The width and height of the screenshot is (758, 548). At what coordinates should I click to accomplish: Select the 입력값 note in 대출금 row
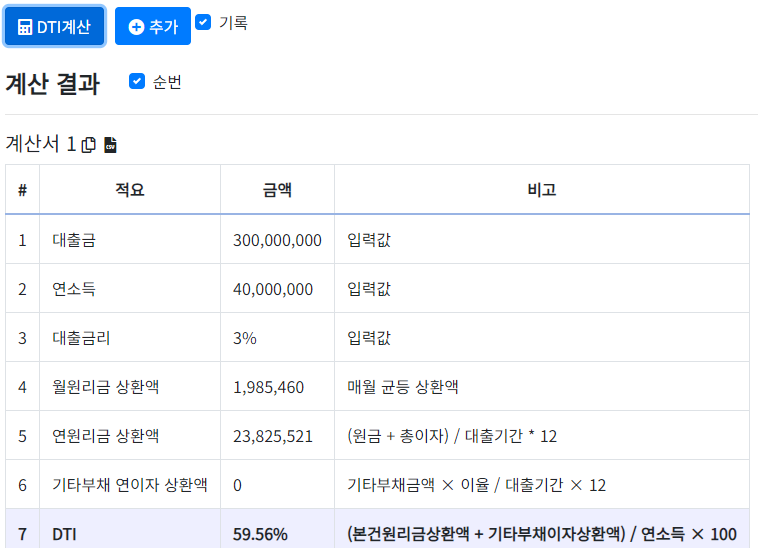(369, 240)
